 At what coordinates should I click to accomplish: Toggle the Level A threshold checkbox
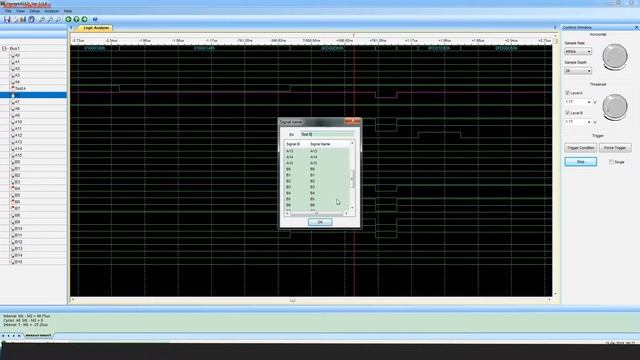[x=567, y=93]
